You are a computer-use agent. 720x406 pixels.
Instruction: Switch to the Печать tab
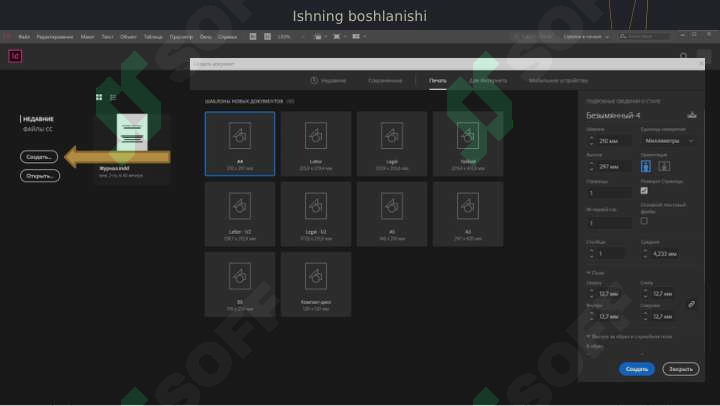[438, 80]
